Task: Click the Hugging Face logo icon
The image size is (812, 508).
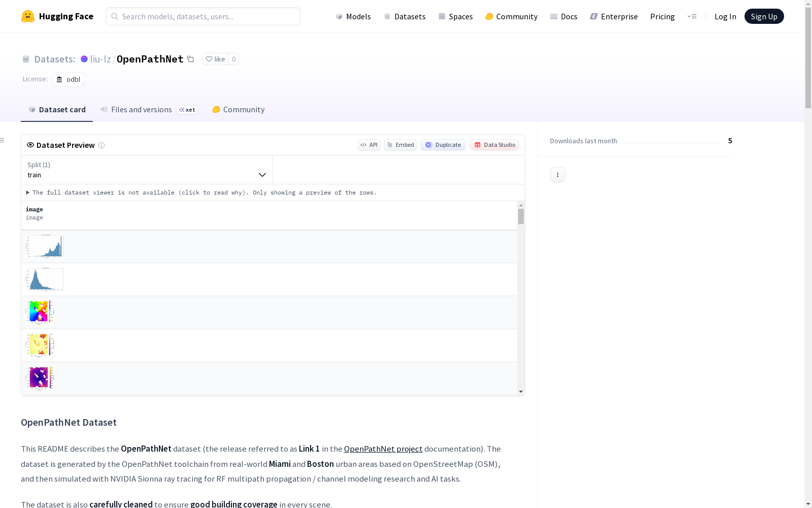Action: point(28,16)
